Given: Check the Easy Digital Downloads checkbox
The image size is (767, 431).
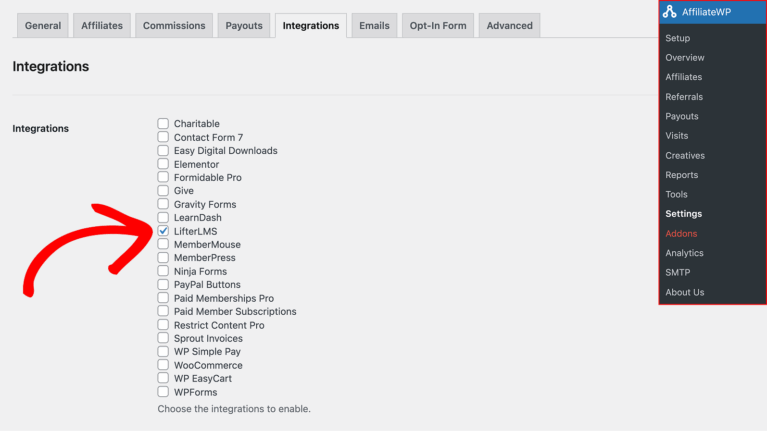Looking at the screenshot, I should point(163,150).
